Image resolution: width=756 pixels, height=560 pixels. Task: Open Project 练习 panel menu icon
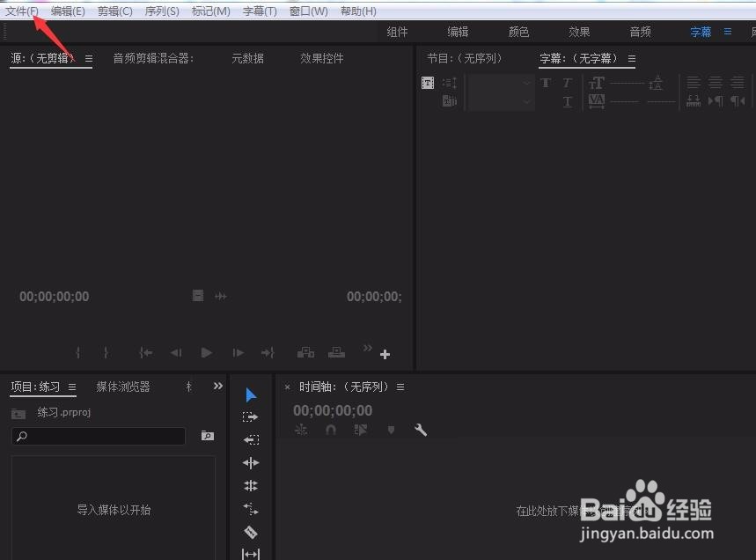click(x=72, y=387)
